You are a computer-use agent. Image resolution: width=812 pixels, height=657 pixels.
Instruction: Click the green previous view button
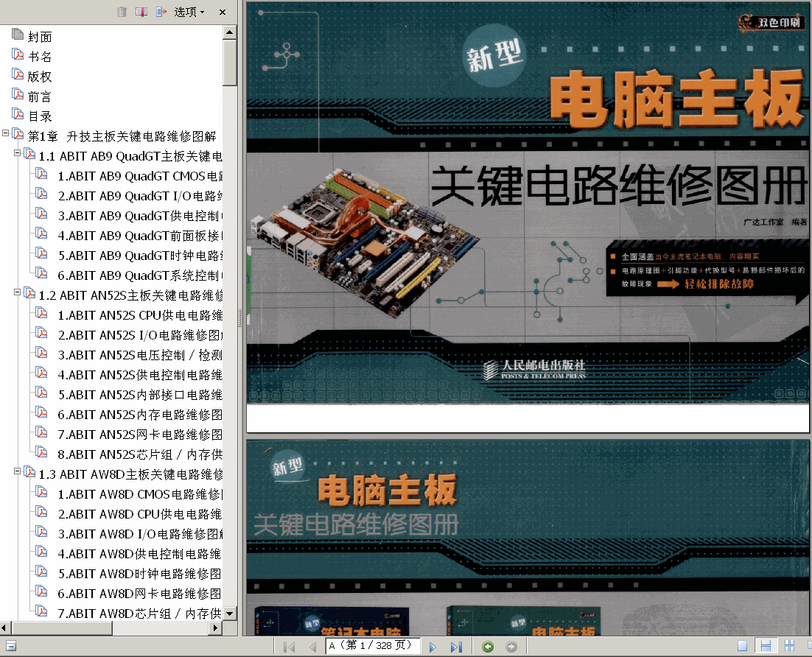click(x=488, y=646)
